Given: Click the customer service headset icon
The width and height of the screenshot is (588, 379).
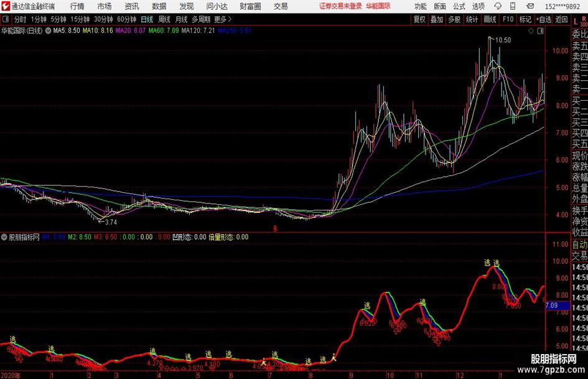Looking at the screenshot, I should tap(498, 6).
